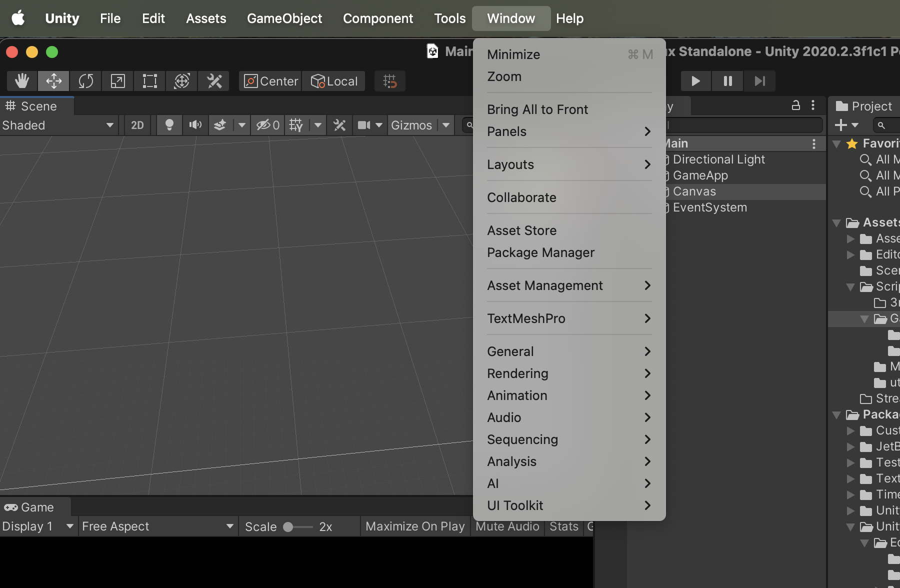Open the UI Toolkit submenu
The height and width of the screenshot is (588, 900).
569,505
